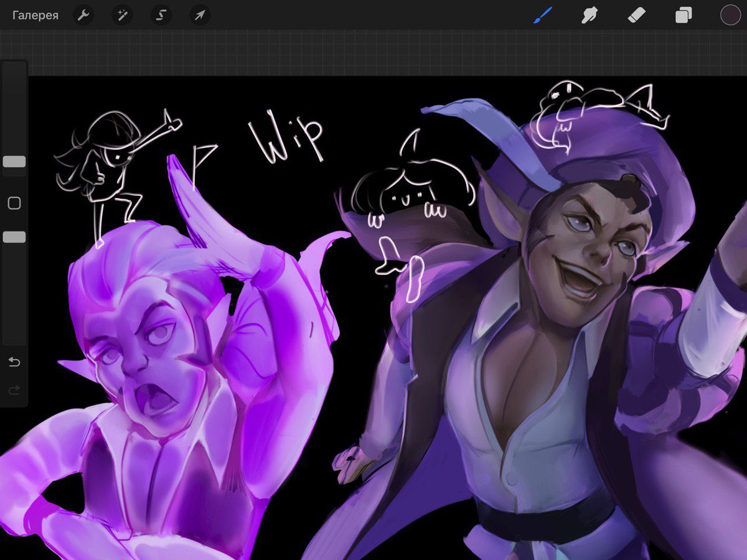Open the Layers panel
Screen dimensions: 747x560
pyautogui.click(x=684, y=16)
